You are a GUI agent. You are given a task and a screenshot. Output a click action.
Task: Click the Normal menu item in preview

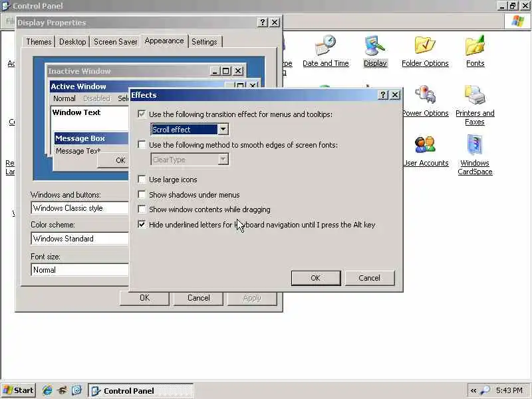64,98
